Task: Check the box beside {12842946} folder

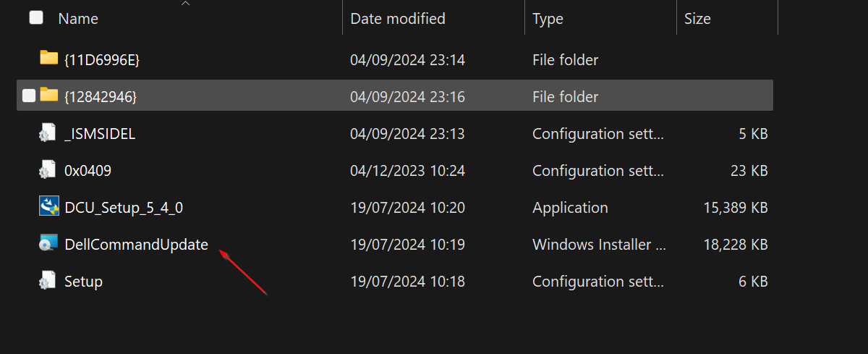Action: click(x=29, y=96)
